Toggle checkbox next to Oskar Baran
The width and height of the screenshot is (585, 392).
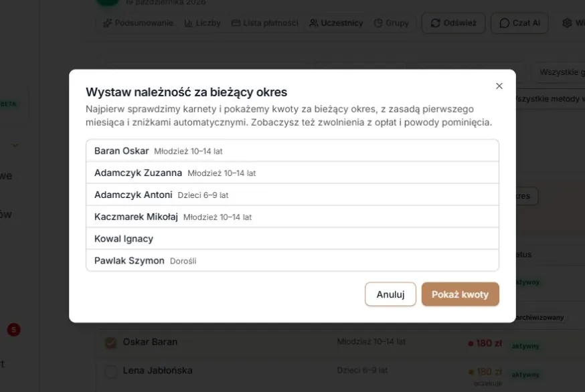pyautogui.click(x=111, y=342)
